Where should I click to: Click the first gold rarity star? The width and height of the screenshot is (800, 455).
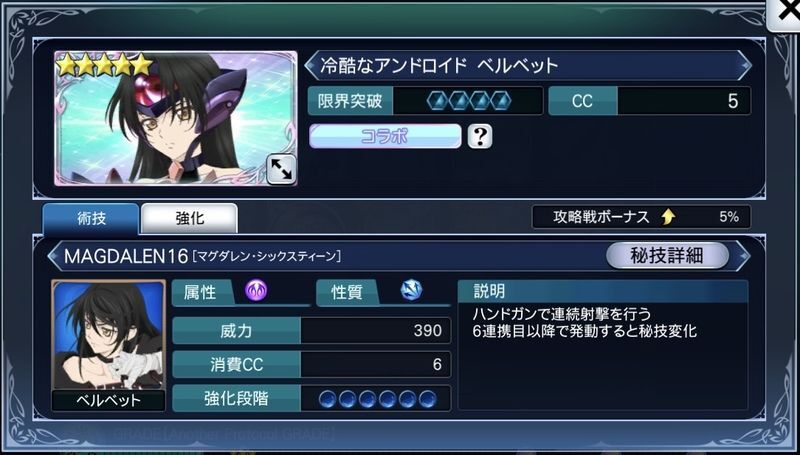point(66,65)
